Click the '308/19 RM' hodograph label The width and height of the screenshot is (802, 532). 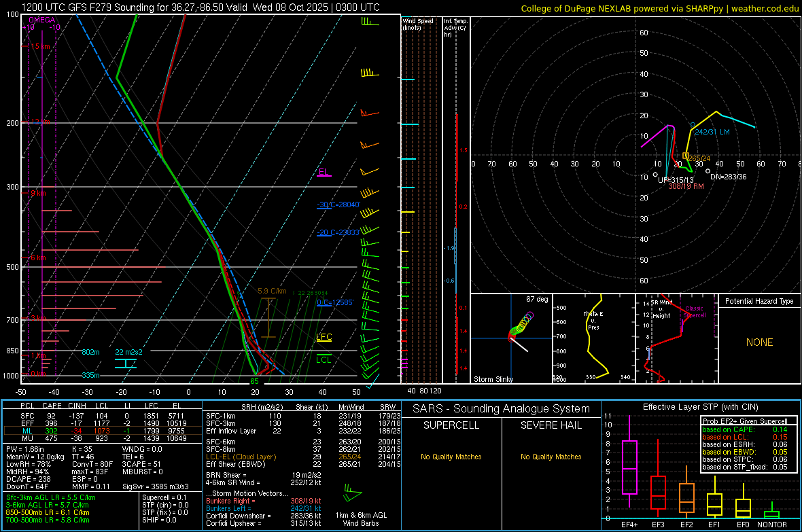point(686,186)
